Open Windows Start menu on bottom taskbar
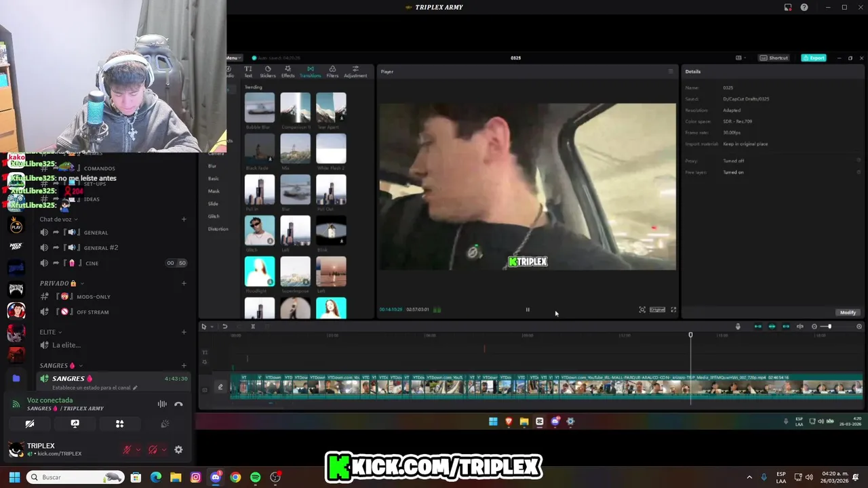This screenshot has height=488, width=868. pos(14,477)
